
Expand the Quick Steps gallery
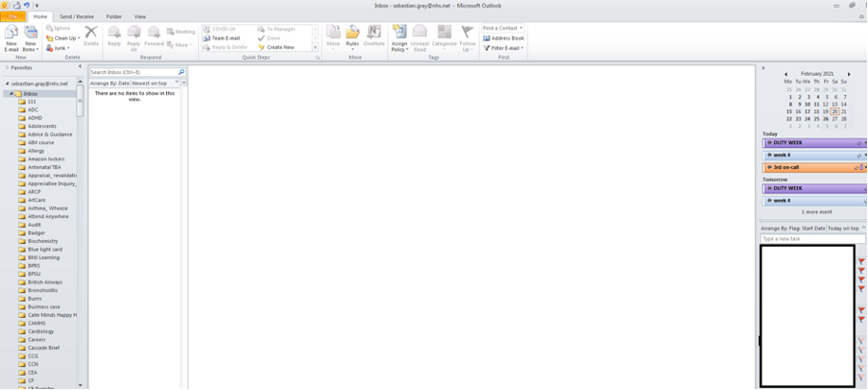[316, 48]
